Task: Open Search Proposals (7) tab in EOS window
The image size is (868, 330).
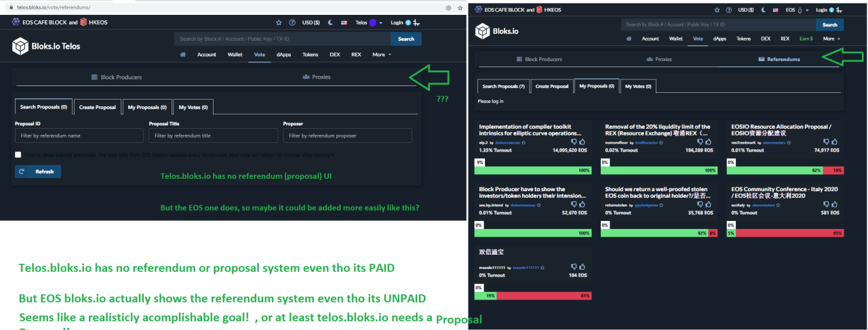Action: coord(503,86)
